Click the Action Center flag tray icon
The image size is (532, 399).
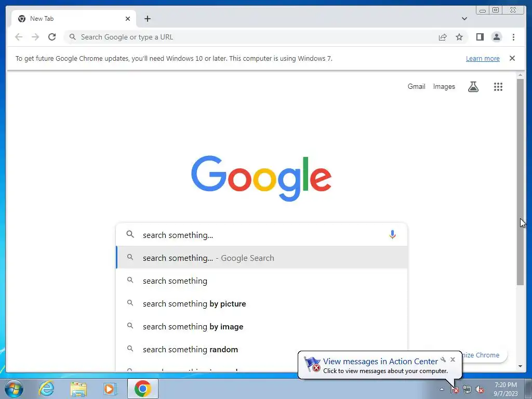454,390
